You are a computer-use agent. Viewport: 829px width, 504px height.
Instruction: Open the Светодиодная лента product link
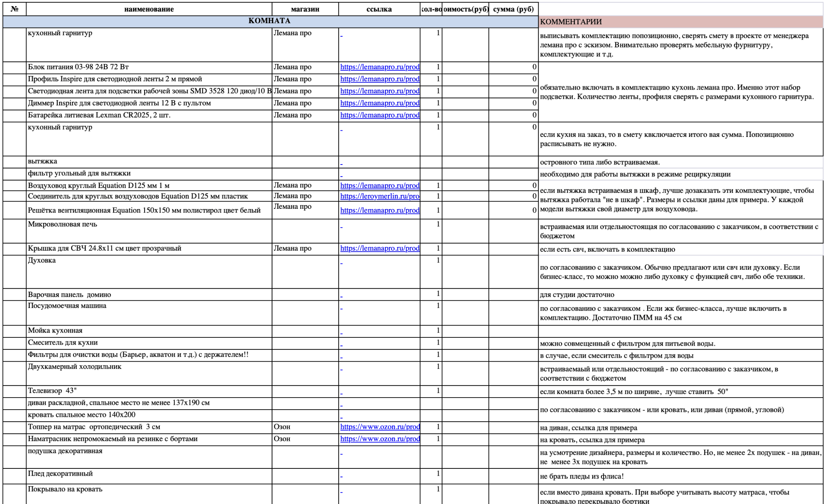click(x=380, y=91)
